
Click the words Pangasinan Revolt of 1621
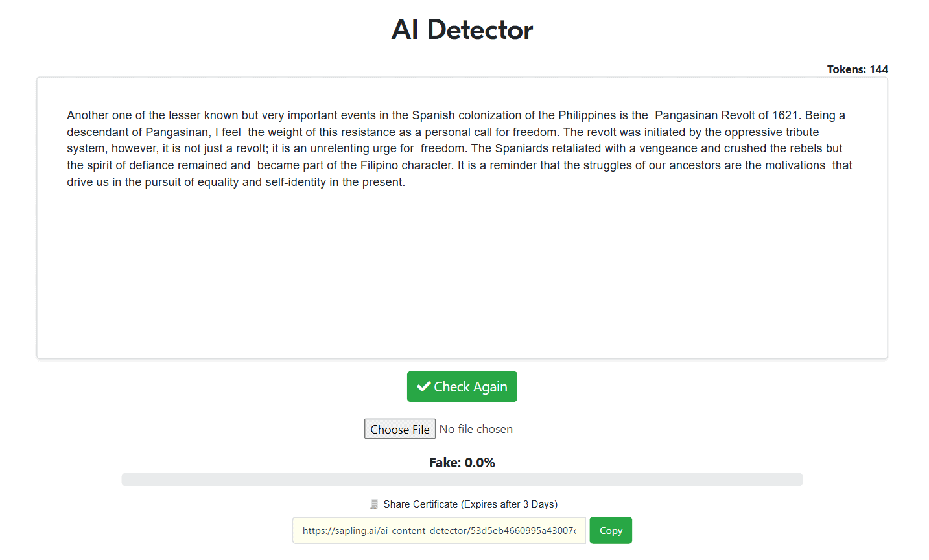[x=727, y=115]
